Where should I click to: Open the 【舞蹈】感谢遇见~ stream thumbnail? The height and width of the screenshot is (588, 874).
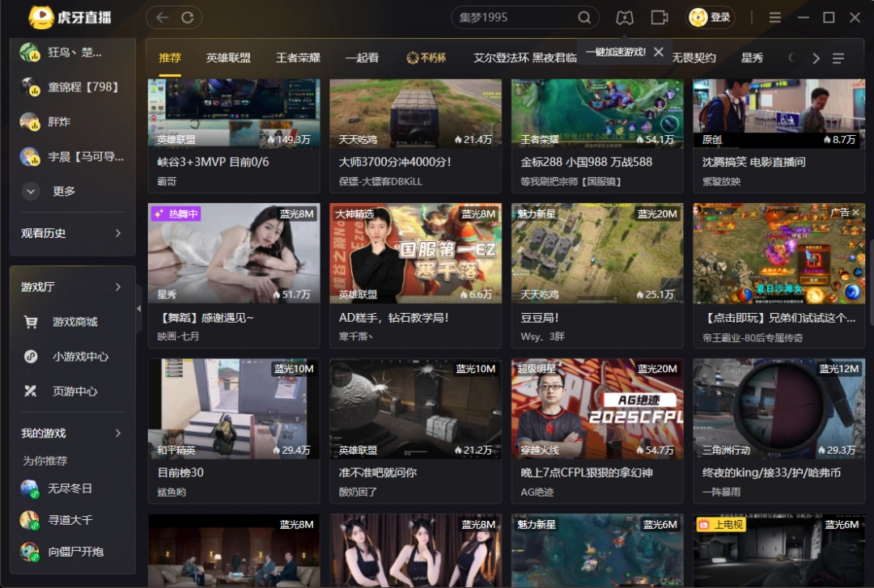click(234, 253)
